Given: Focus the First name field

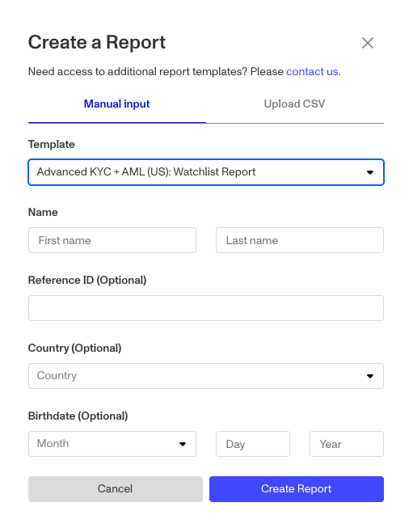Looking at the screenshot, I should pyautogui.click(x=112, y=240).
